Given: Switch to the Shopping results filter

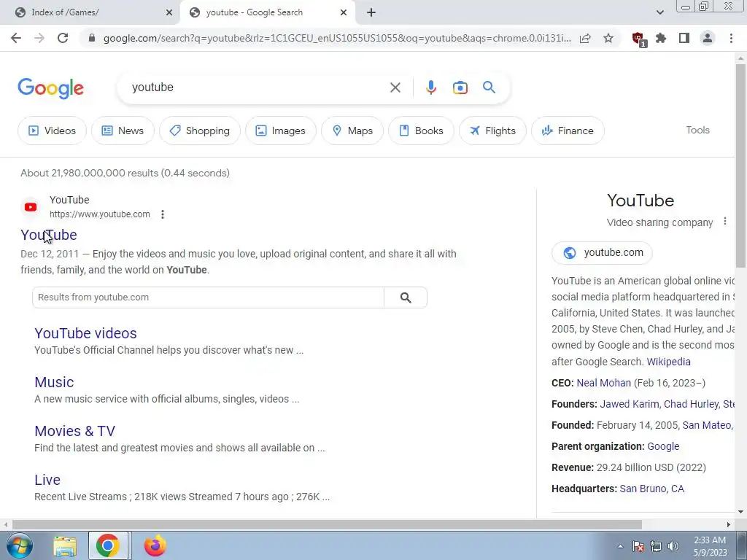Looking at the screenshot, I should click(200, 131).
